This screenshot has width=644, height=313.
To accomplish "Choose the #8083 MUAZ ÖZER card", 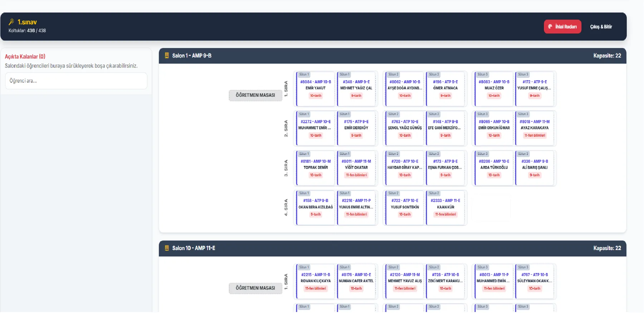I will click(x=494, y=89).
